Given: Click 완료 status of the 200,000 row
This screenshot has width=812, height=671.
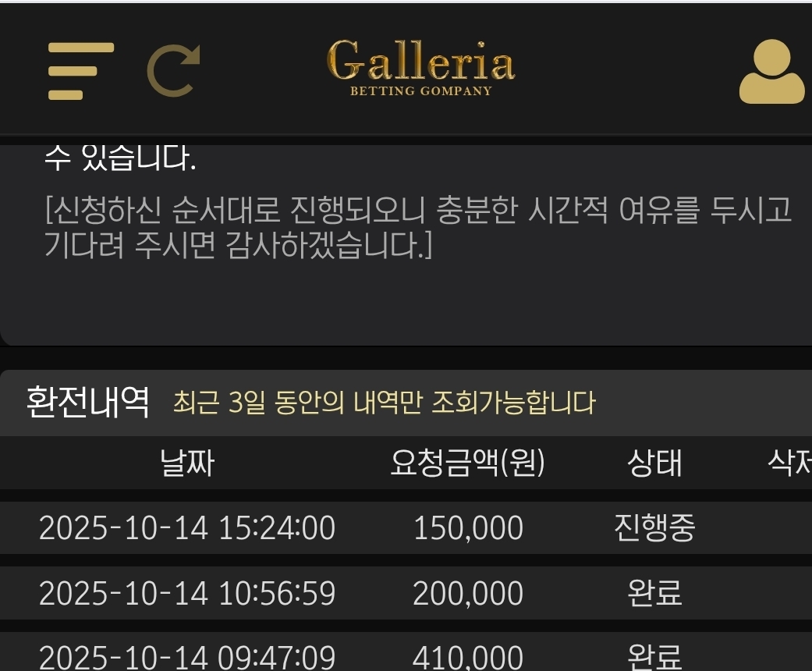Looking at the screenshot, I should [x=654, y=594].
